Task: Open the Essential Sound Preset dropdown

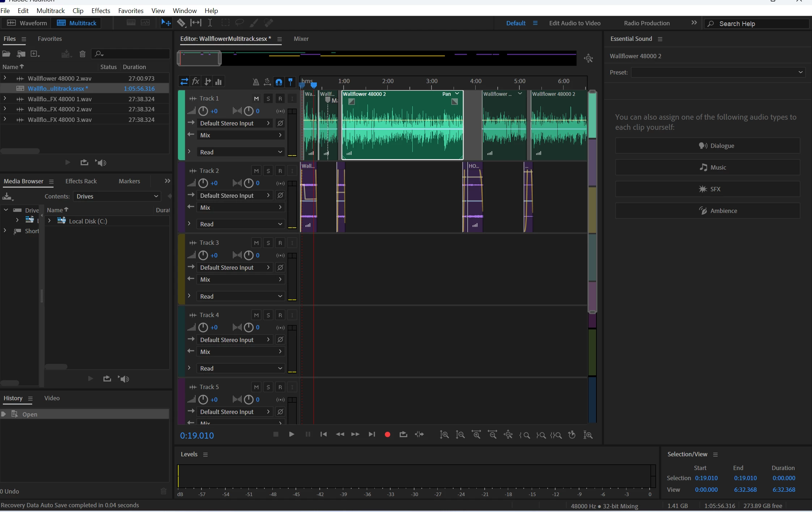Action: [718, 72]
